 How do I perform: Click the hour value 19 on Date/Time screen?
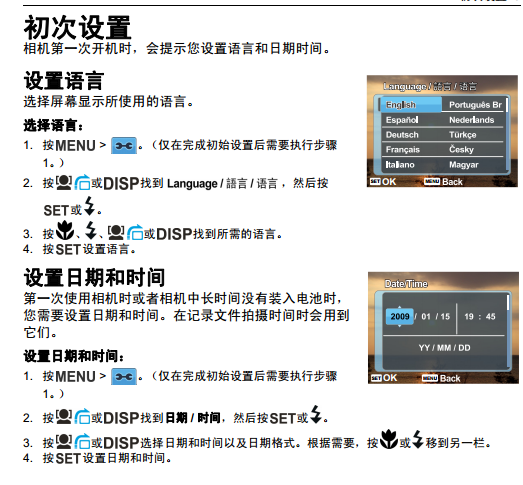pos(469,316)
